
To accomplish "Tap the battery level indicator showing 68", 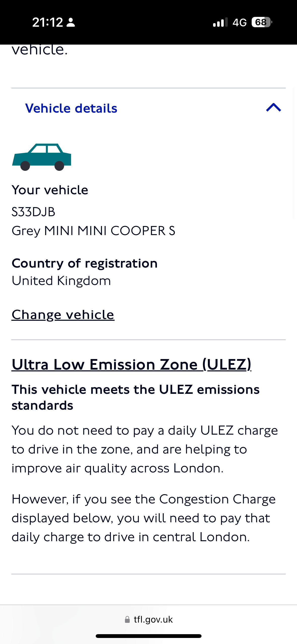I will (261, 22).
